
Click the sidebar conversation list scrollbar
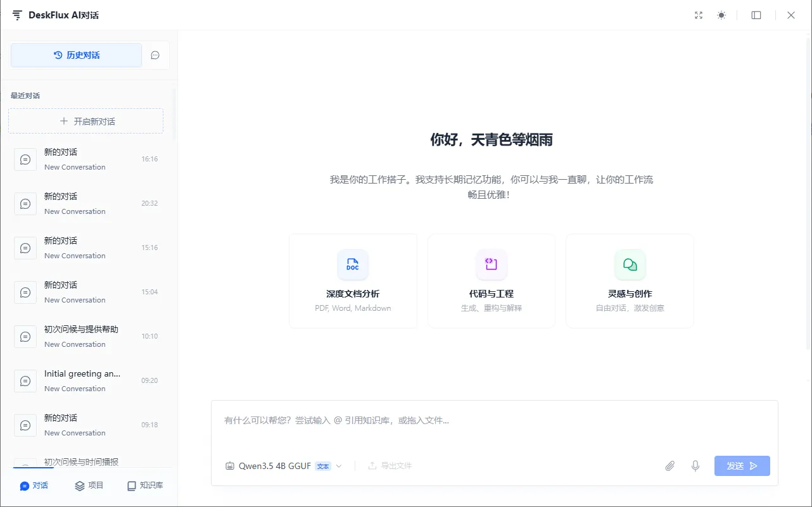(x=175, y=114)
